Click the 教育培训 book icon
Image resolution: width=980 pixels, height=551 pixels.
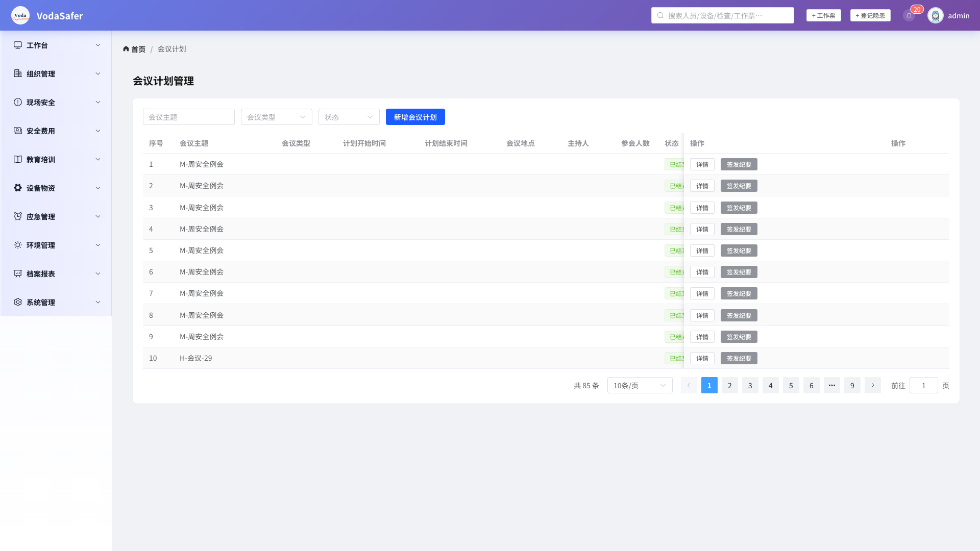click(18, 159)
